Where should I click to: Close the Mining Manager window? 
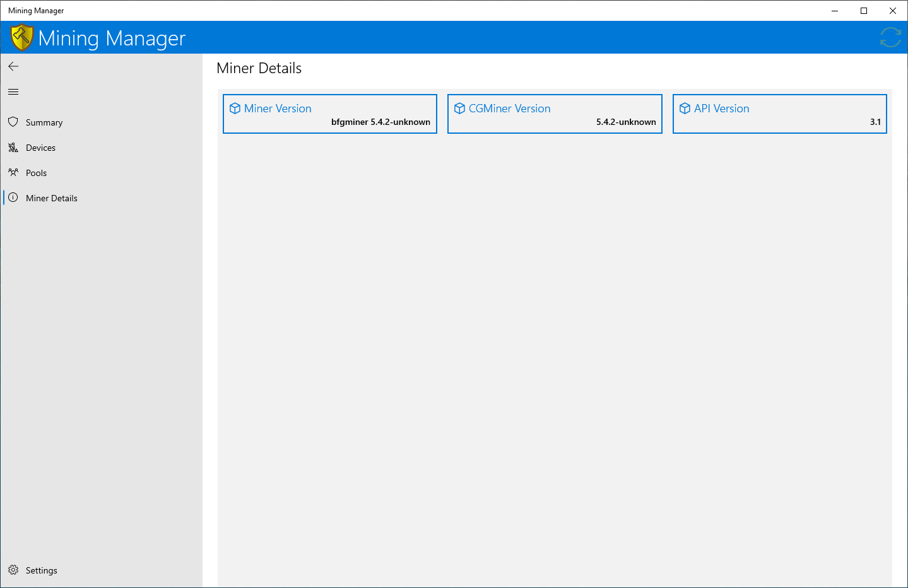[x=893, y=11]
